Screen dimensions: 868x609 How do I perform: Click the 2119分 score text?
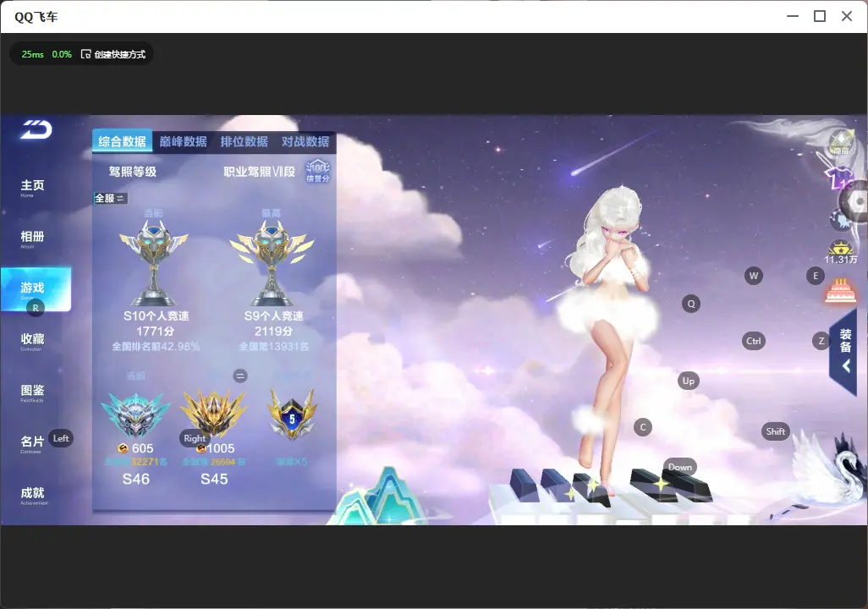coord(273,331)
